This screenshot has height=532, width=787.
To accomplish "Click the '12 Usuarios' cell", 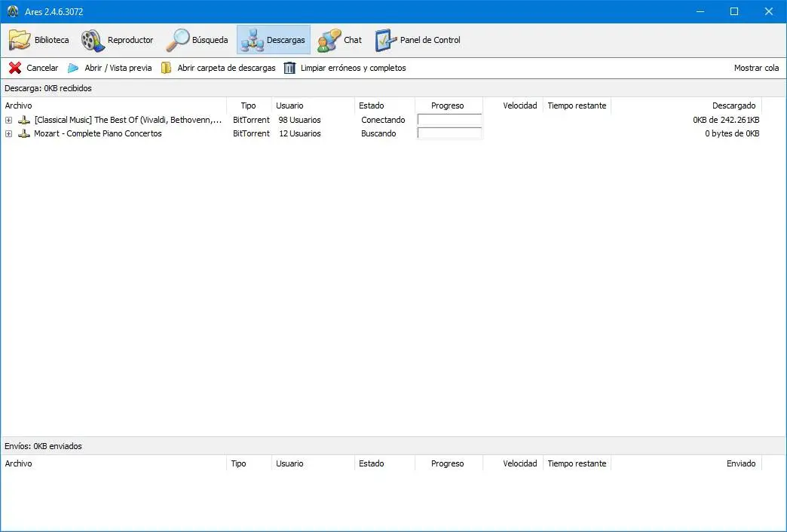I will click(x=299, y=133).
